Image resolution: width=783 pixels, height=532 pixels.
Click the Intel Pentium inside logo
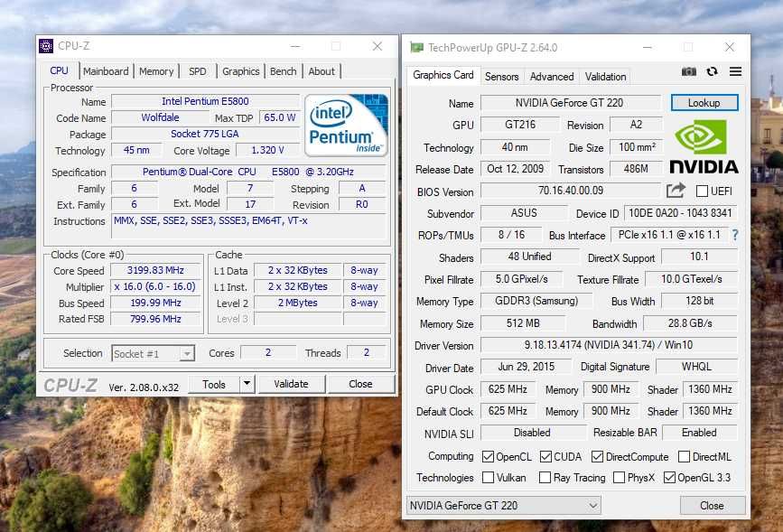(346, 125)
